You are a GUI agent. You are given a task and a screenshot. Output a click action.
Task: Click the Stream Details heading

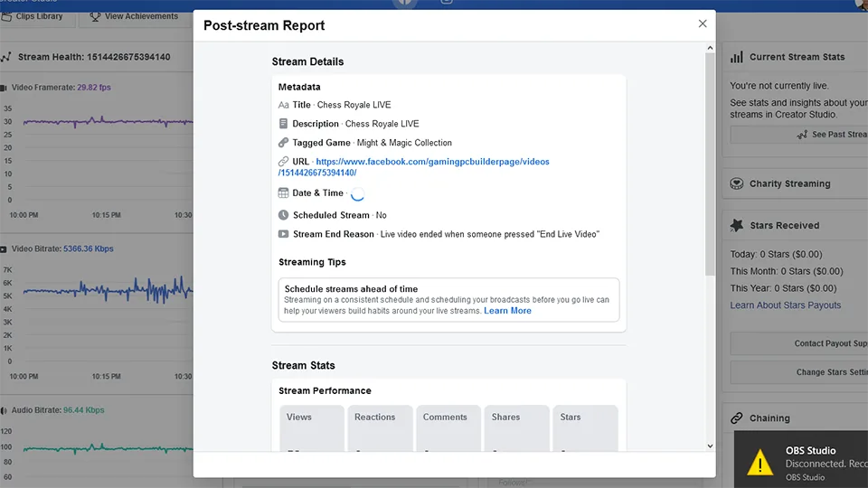307,62
